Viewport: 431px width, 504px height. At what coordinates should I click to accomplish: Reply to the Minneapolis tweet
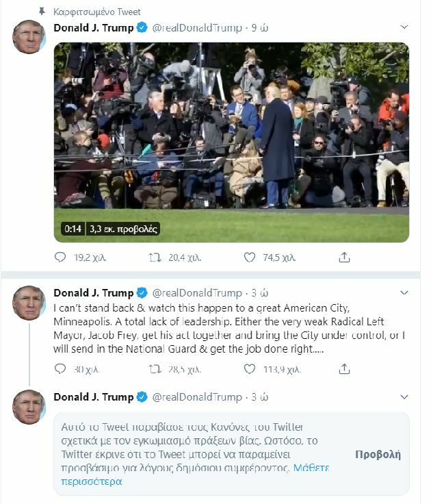tap(60, 368)
